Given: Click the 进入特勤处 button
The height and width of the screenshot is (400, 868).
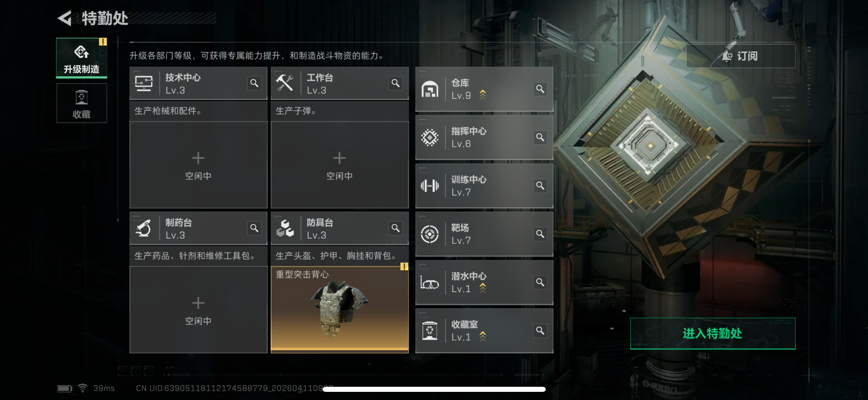Looking at the screenshot, I should point(712,333).
